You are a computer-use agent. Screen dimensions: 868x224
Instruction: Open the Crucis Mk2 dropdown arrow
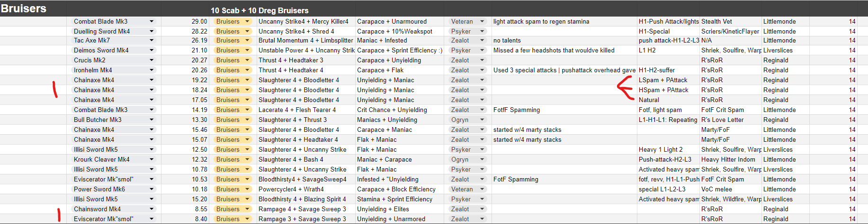coord(152,60)
